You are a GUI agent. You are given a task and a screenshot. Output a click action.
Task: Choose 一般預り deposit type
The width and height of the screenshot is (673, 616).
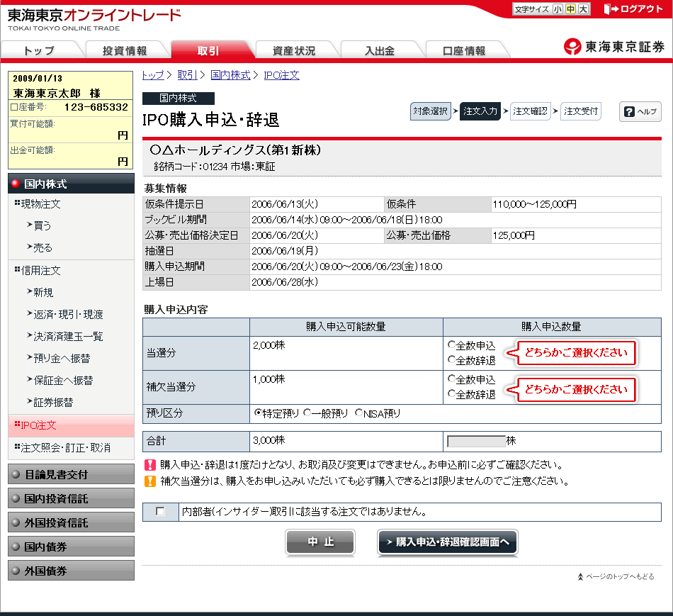pos(307,413)
